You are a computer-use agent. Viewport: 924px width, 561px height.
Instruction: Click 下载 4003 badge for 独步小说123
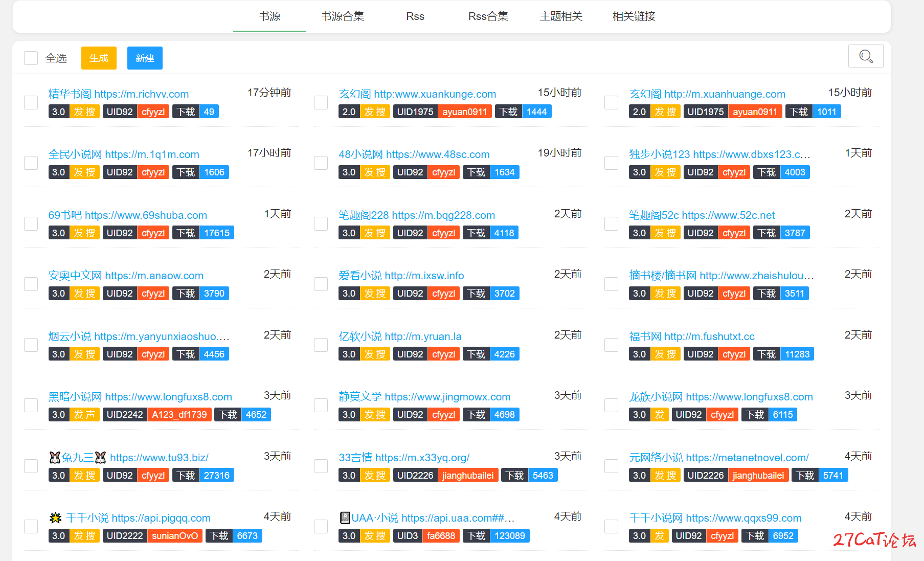[x=781, y=172]
